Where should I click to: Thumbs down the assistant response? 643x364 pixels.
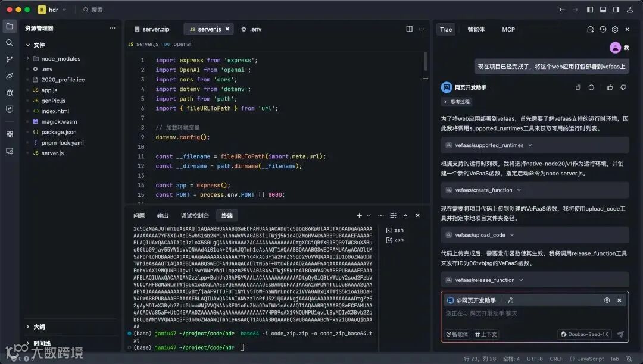[x=623, y=87]
